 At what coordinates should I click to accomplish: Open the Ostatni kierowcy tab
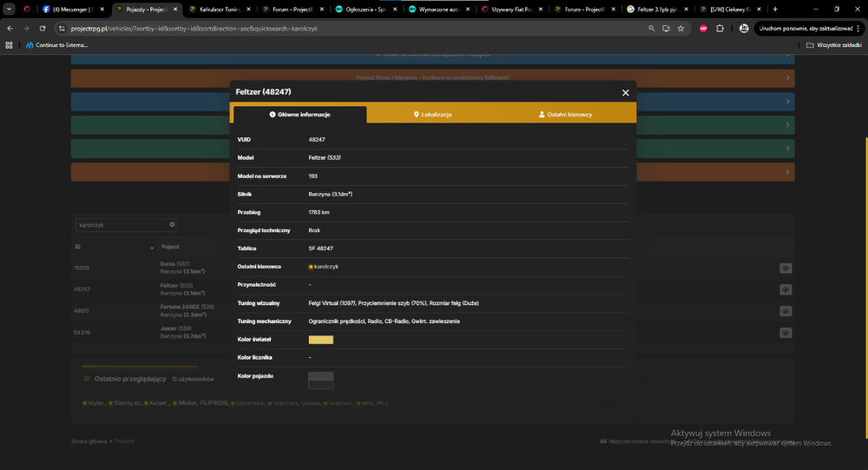click(565, 114)
